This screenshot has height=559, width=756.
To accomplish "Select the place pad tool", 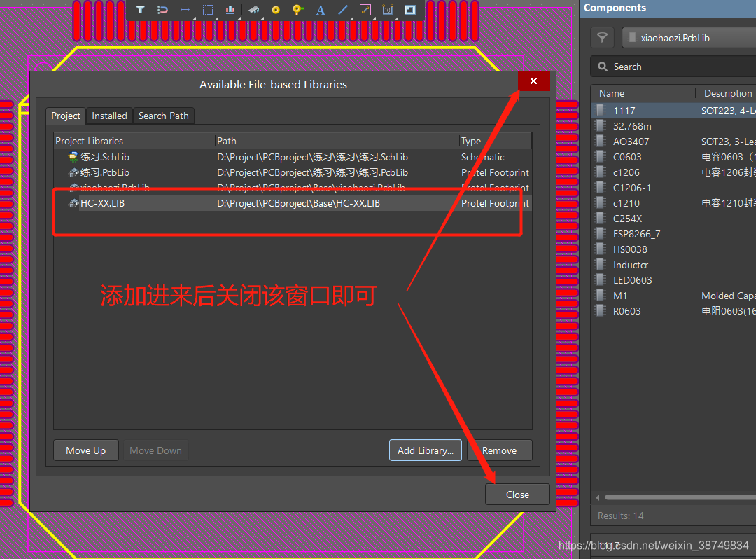I will tap(276, 10).
